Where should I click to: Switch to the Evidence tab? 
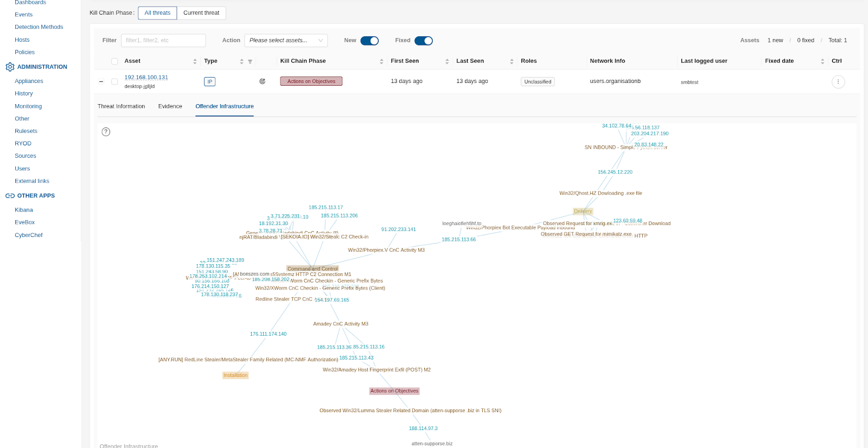pyautogui.click(x=170, y=106)
